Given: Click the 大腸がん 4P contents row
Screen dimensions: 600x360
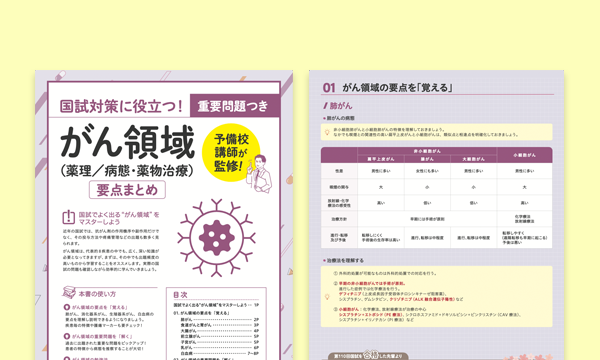Looking at the screenshot, I should click(220, 331).
